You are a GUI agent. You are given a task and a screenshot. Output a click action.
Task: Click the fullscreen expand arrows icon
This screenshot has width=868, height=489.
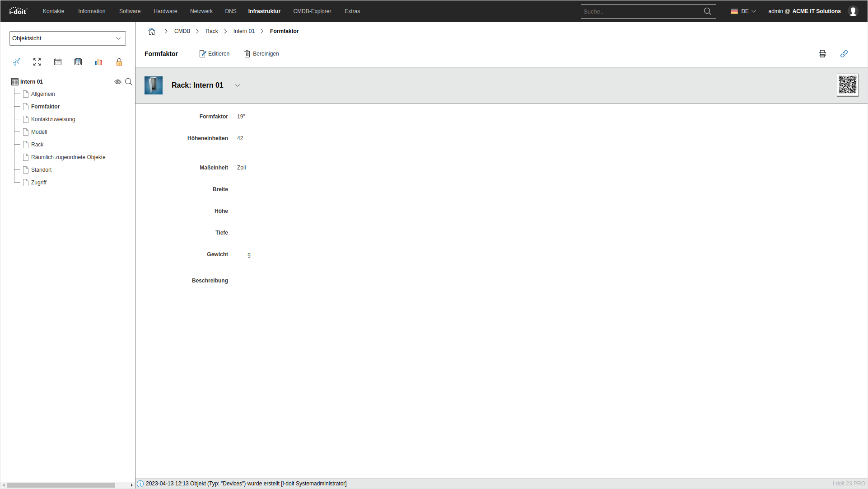click(37, 62)
